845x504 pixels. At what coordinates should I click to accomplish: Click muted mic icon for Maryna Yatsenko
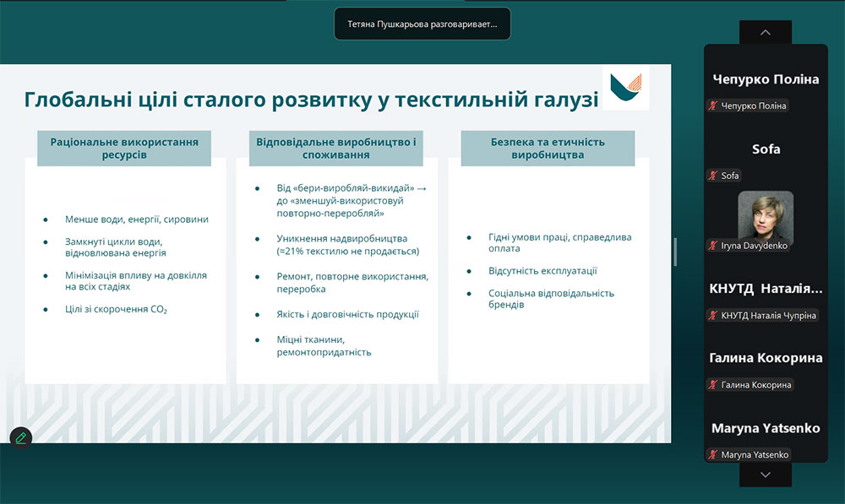[x=713, y=455]
